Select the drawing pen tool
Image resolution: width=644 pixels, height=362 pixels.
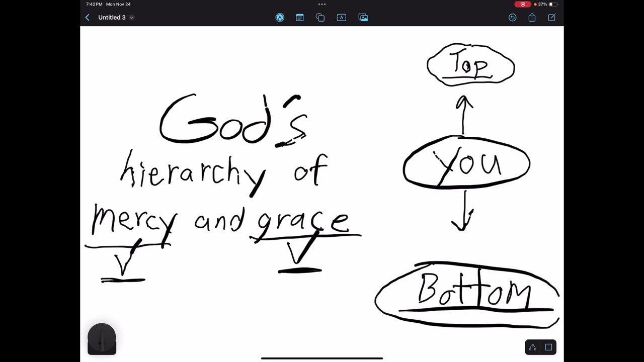coord(280,18)
